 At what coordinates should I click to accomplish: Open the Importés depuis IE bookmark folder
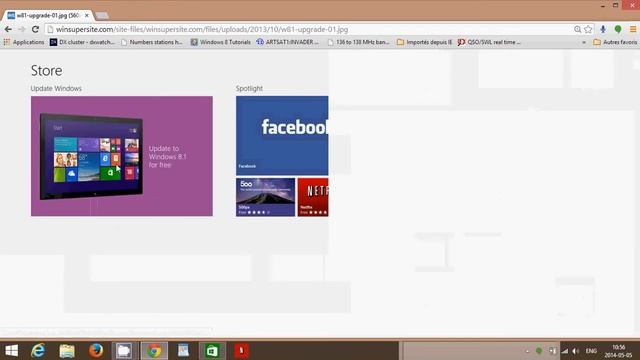[x=424, y=42]
